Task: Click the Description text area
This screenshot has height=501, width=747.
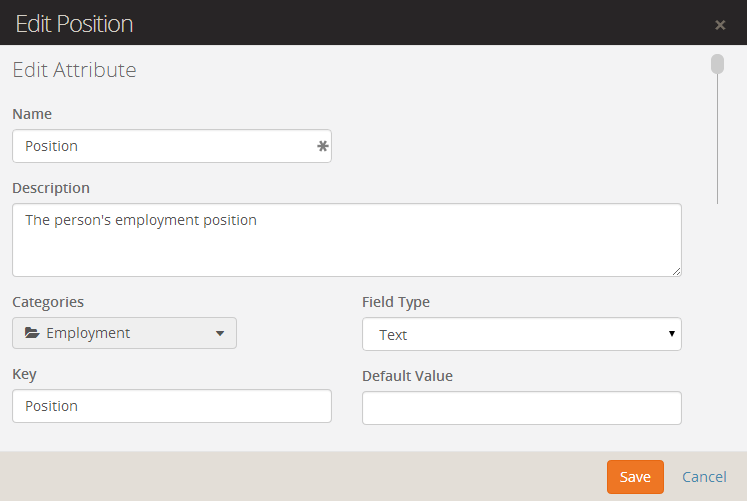Action: [347, 240]
